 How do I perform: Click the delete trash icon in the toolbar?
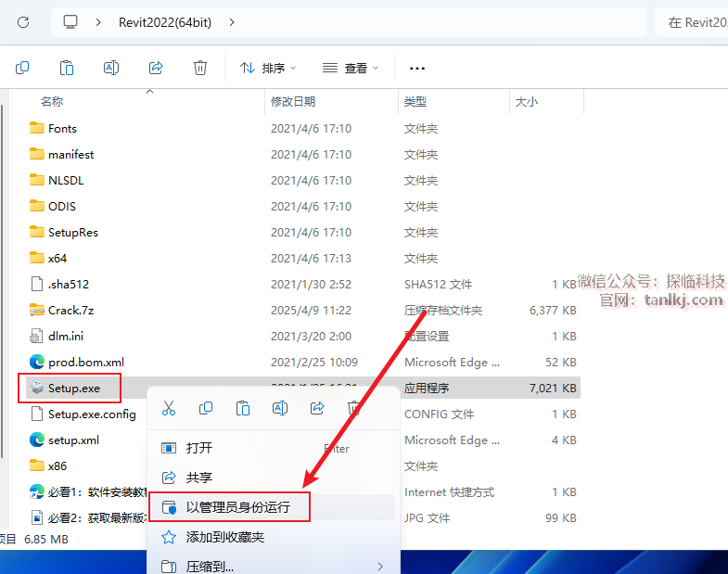200,68
